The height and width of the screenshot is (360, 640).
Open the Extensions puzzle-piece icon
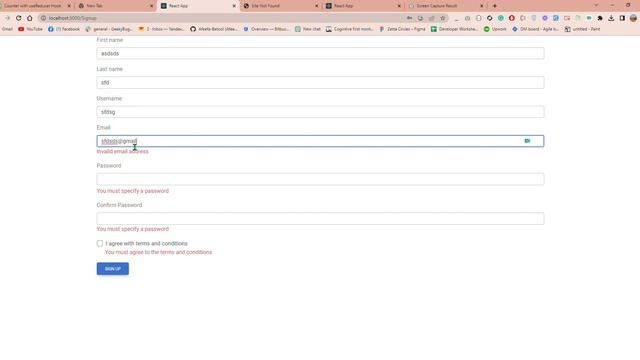[600, 18]
